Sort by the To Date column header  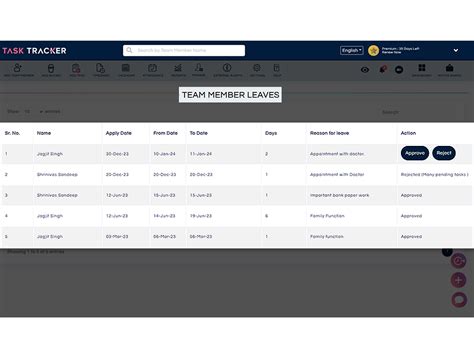[199, 133]
